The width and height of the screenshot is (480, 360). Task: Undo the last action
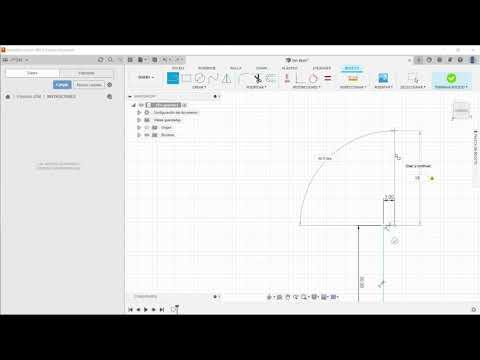[165, 60]
